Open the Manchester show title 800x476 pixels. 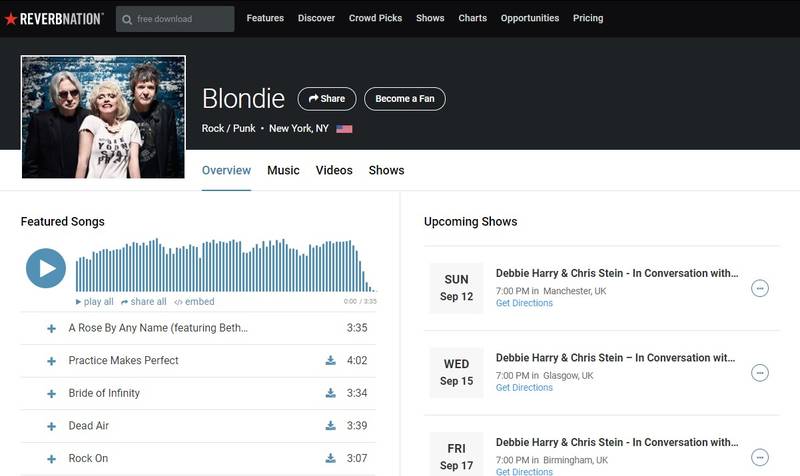point(617,273)
